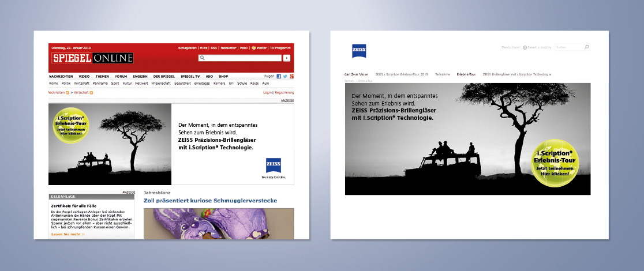
Task: Select Teilnahme on the Zeiss page
Action: (443, 74)
